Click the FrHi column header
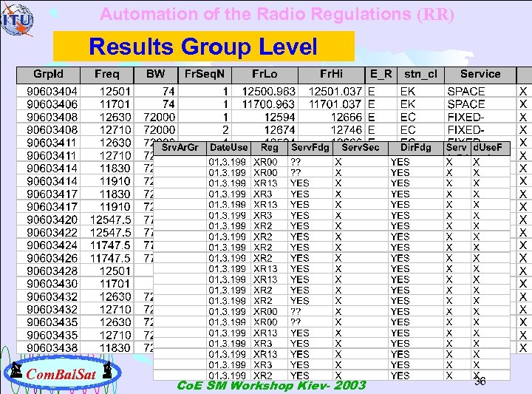 click(x=332, y=75)
